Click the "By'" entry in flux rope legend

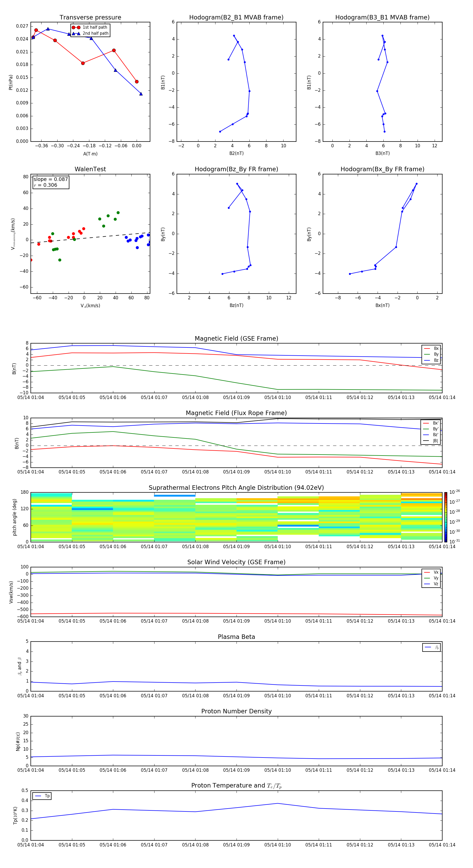pyautogui.click(x=431, y=429)
